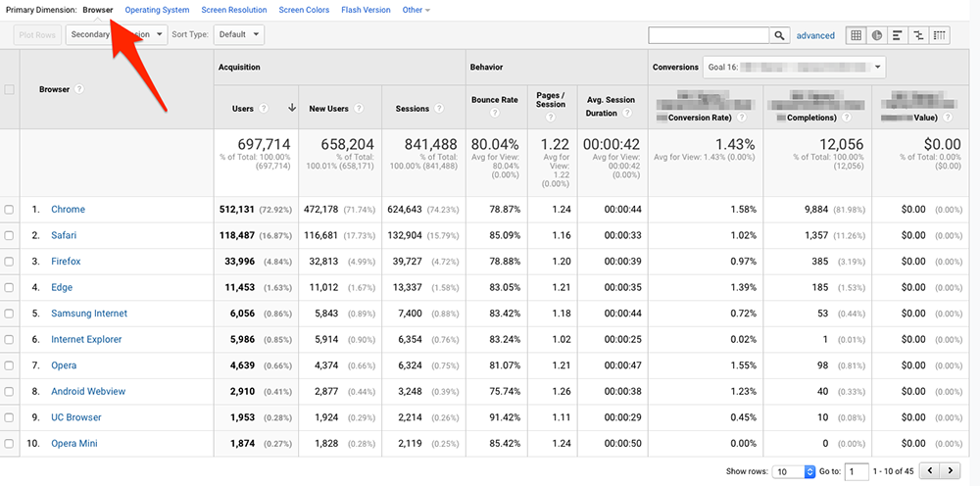Open the Safari browser link
The image size is (980, 486).
[64, 235]
